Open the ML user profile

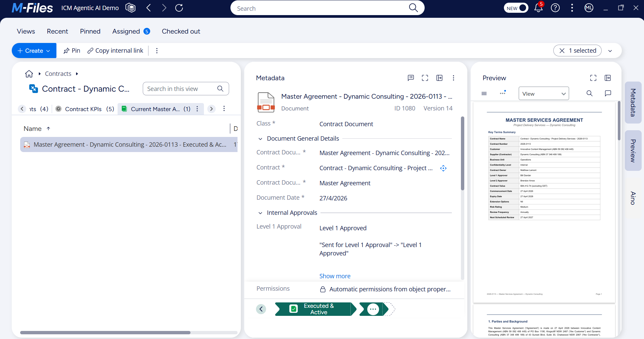coord(589,8)
